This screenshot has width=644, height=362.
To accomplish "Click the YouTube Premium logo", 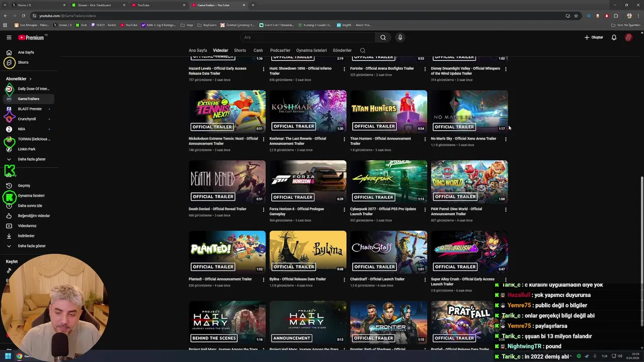I will click(31, 37).
